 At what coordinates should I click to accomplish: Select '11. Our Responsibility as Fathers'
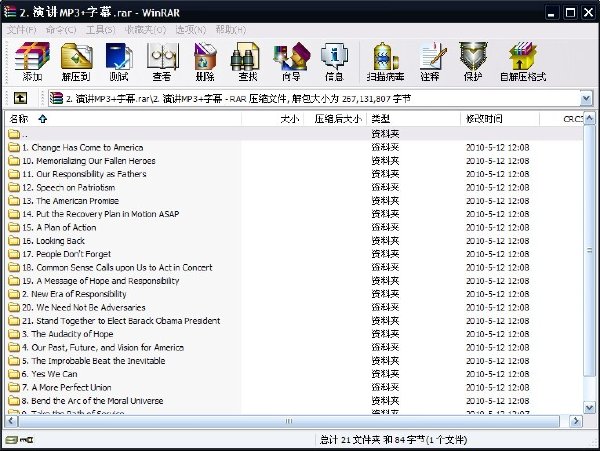[84, 174]
